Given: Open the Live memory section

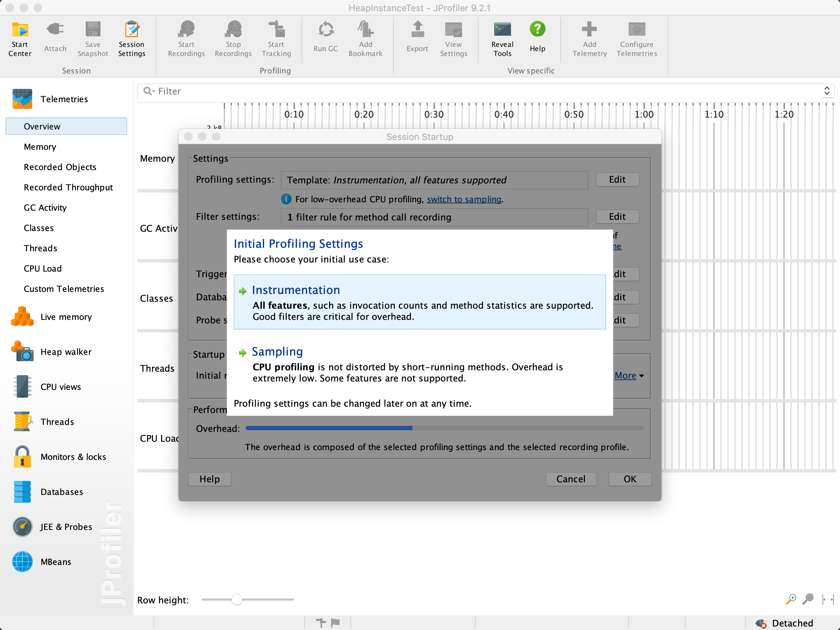Looking at the screenshot, I should (x=52, y=317).
